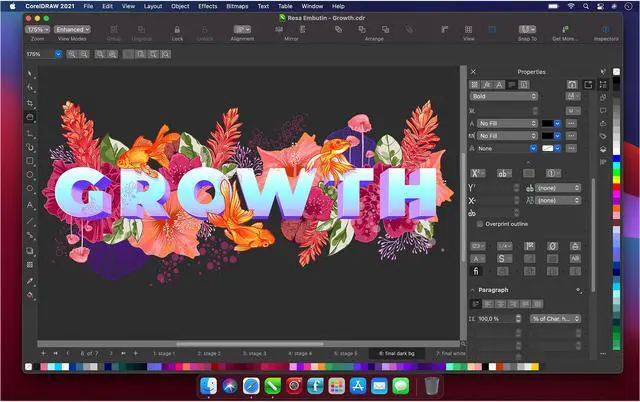Click the Ungroup toolbar icon
This screenshot has height=402, width=640.
pos(141,29)
